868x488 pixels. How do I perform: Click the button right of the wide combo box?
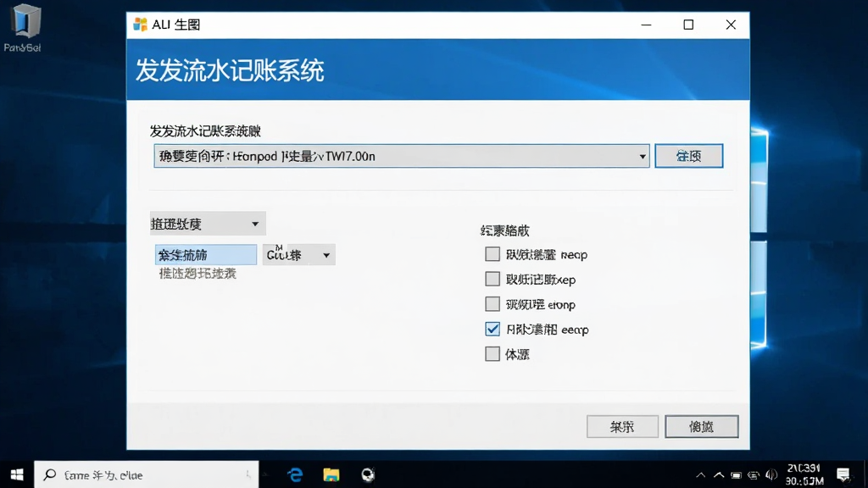click(x=688, y=156)
